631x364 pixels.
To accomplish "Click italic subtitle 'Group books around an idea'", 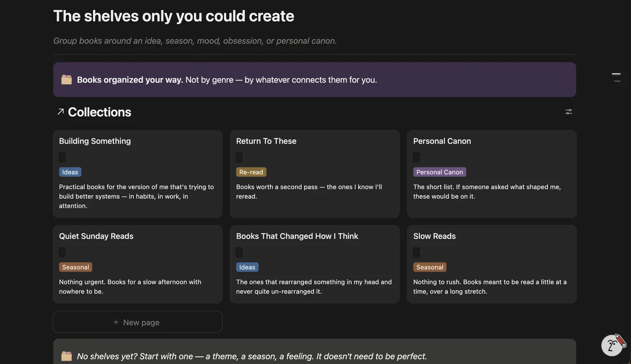I will coord(195,41).
